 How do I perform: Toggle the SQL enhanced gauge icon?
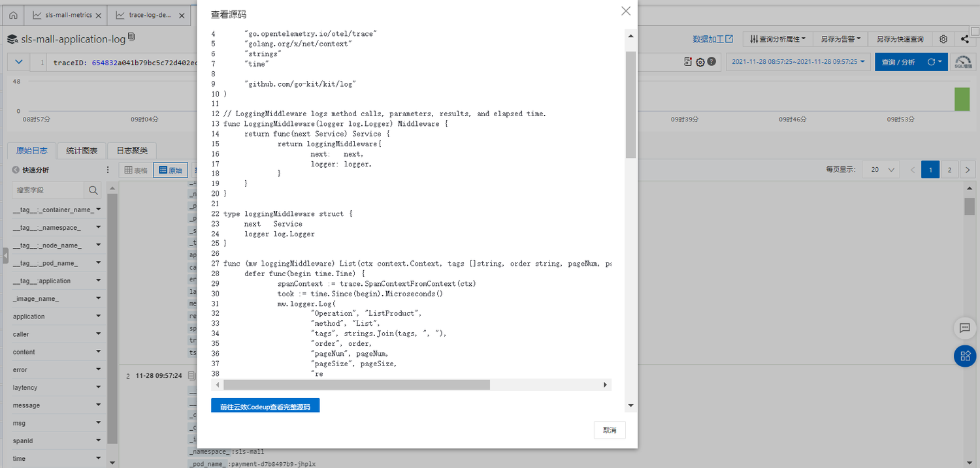click(964, 62)
